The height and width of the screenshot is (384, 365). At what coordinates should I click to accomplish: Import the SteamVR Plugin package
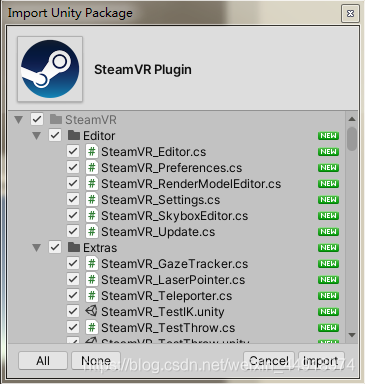click(x=321, y=360)
